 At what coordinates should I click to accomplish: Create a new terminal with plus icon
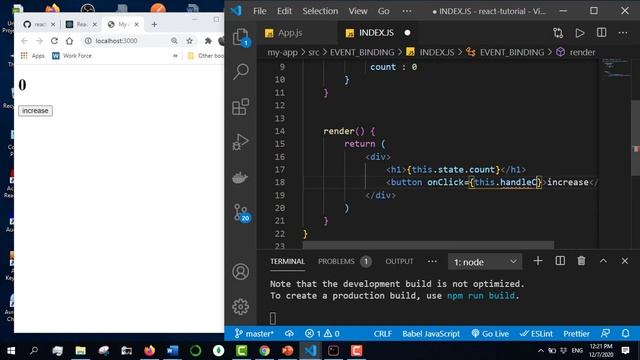coord(538,261)
